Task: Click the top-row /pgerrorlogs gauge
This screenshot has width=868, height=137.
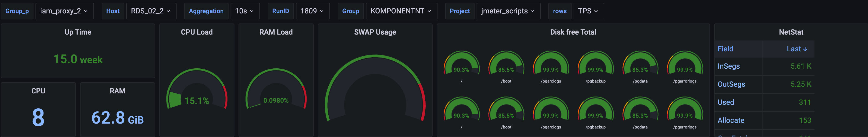Action: pos(685,63)
